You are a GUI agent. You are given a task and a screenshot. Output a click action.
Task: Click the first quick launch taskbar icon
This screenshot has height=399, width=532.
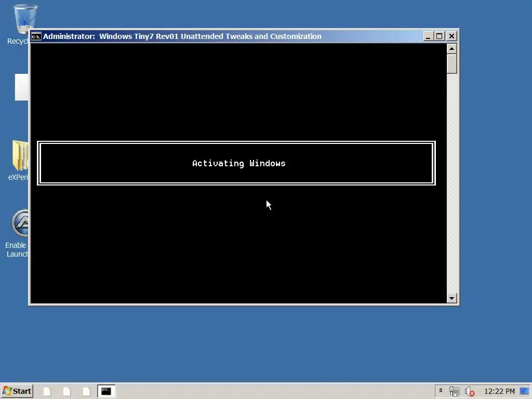click(x=47, y=392)
